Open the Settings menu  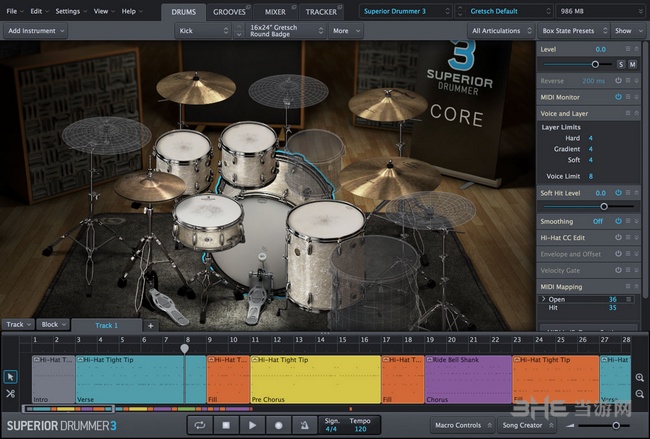tap(70, 11)
